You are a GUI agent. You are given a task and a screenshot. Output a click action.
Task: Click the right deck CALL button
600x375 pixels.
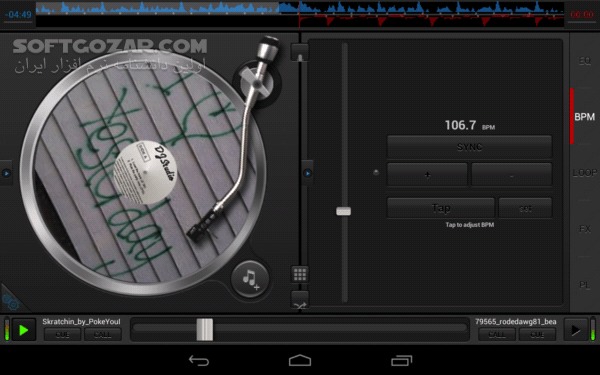pyautogui.click(x=497, y=334)
